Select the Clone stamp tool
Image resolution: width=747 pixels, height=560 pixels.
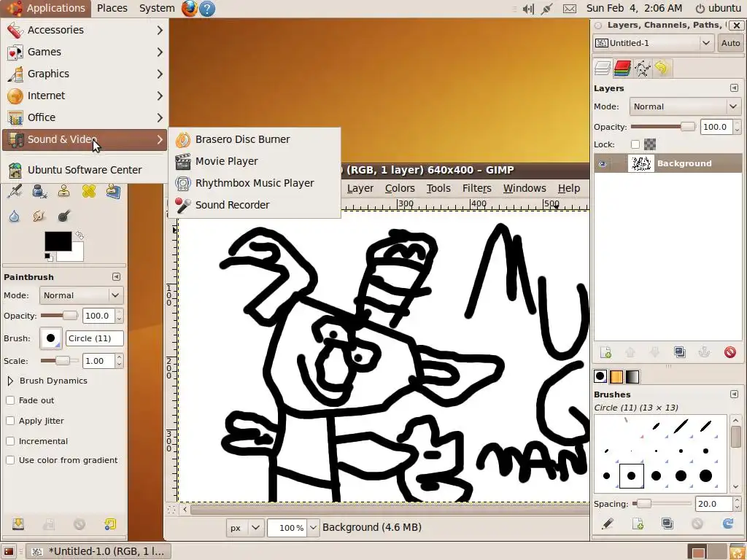click(x=64, y=192)
